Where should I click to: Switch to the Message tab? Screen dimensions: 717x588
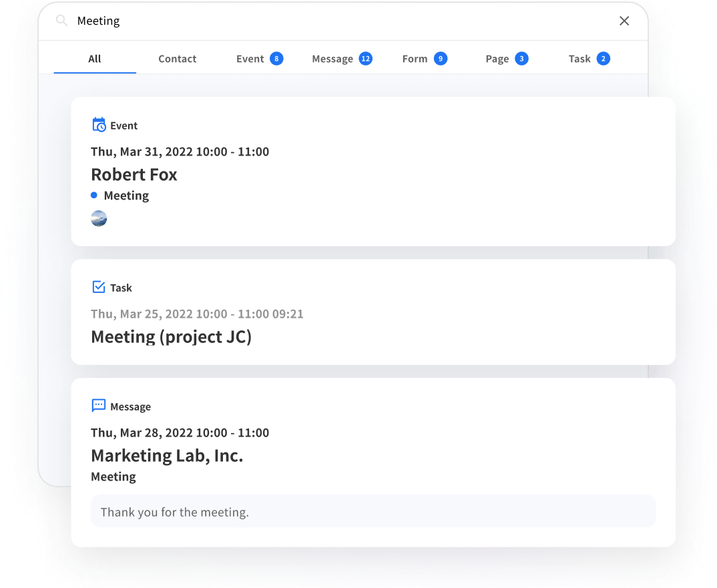click(332, 59)
